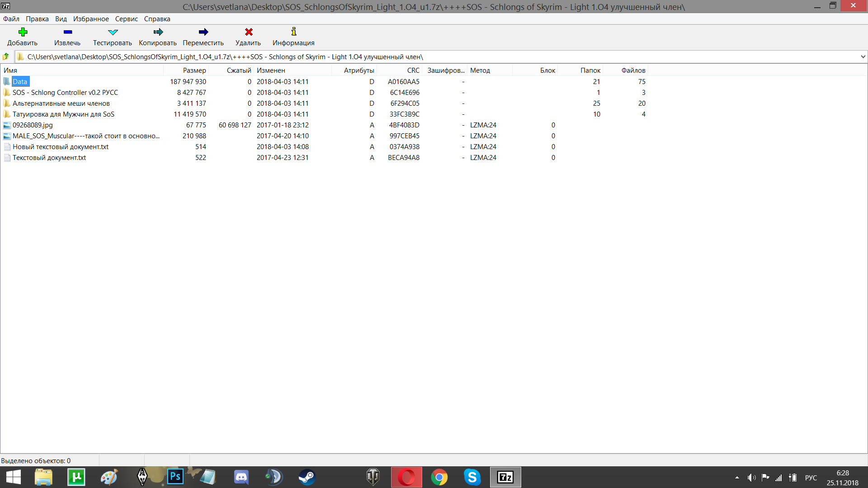
Task: Select the Data folder icon
Action: [7, 81]
